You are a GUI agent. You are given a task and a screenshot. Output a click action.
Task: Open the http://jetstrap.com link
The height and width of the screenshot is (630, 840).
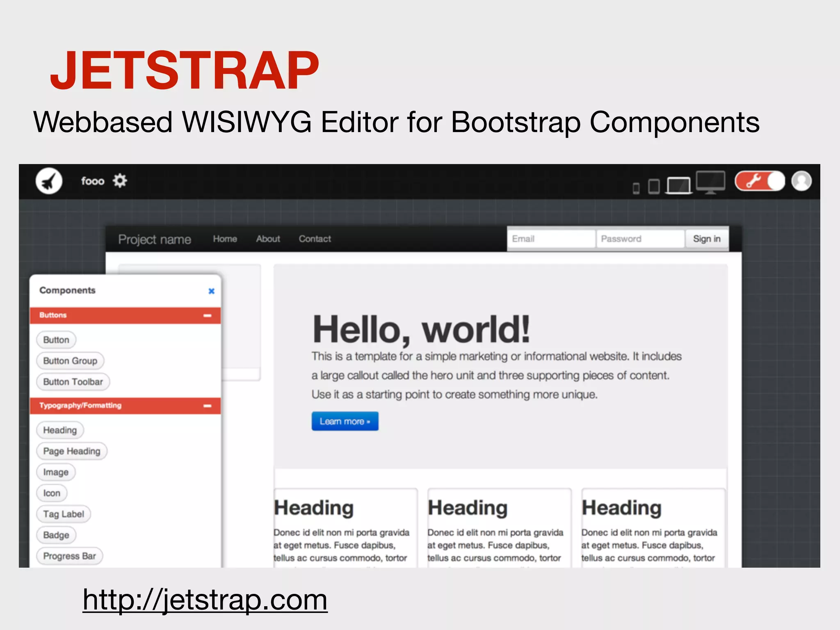pos(205,600)
